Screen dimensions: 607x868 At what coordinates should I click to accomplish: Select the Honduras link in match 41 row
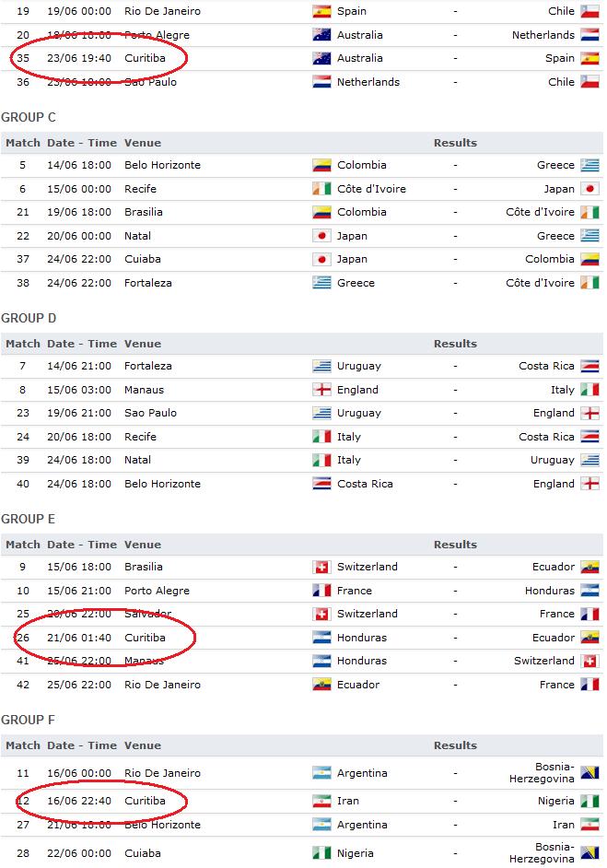coord(362,661)
